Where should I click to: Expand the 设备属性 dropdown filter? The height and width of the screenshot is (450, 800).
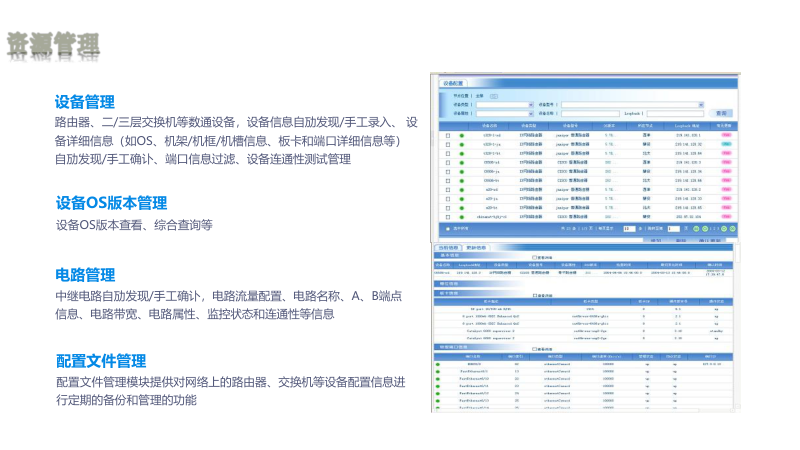505,113
